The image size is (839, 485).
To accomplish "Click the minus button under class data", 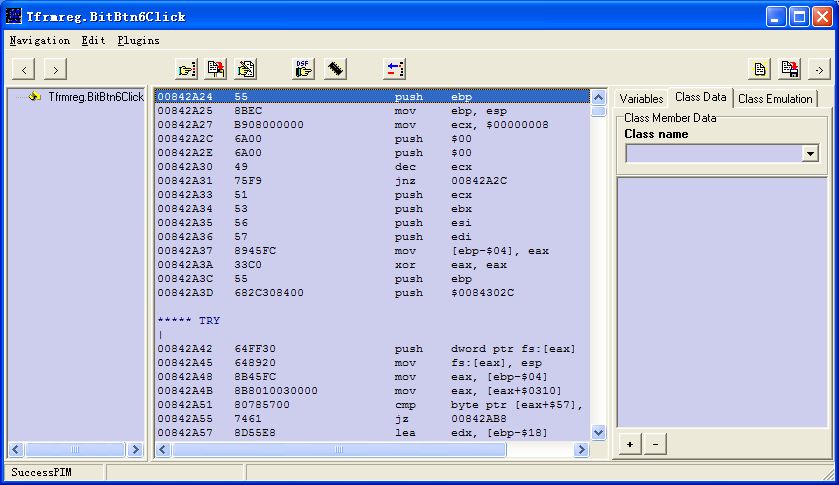I will 655,444.
